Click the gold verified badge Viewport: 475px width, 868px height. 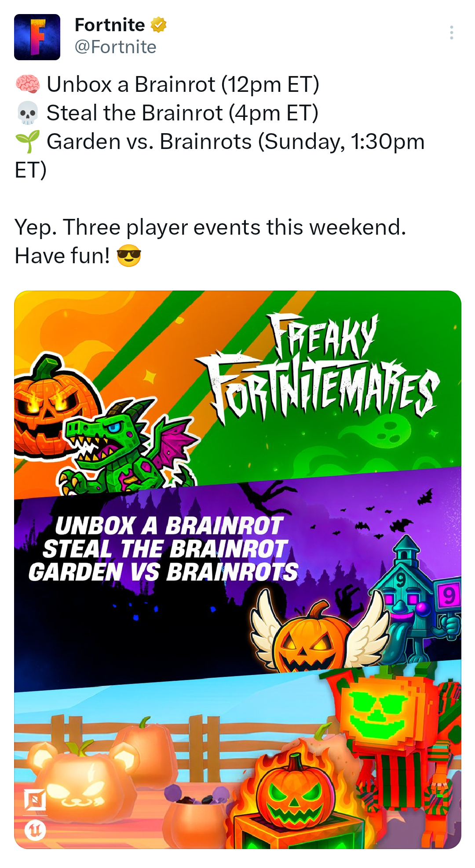158,25
